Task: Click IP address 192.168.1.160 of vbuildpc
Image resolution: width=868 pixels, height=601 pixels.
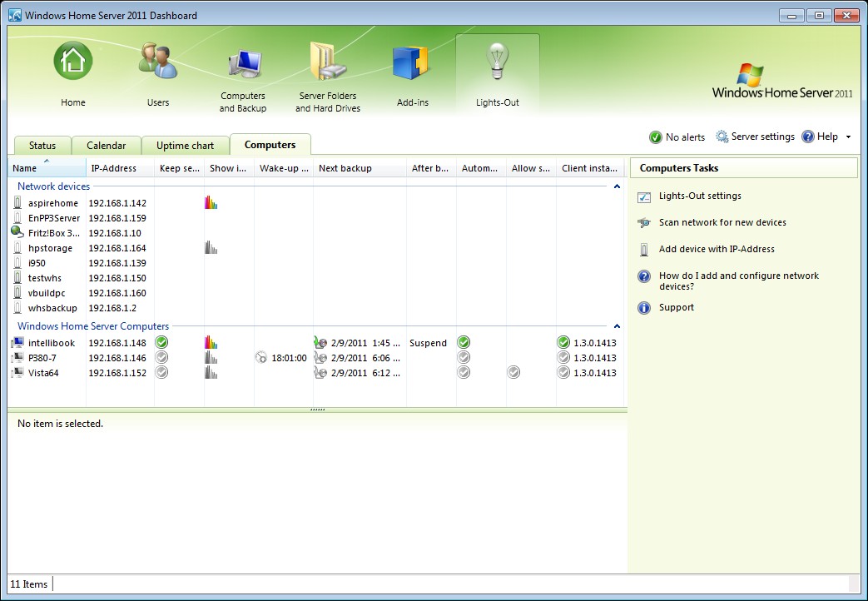Action: (x=117, y=293)
